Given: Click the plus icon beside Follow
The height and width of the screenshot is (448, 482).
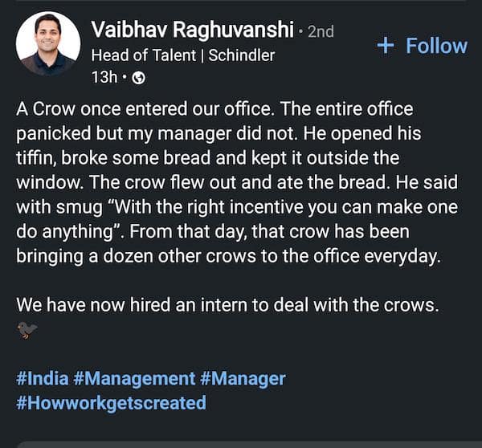Looking at the screenshot, I should 386,46.
